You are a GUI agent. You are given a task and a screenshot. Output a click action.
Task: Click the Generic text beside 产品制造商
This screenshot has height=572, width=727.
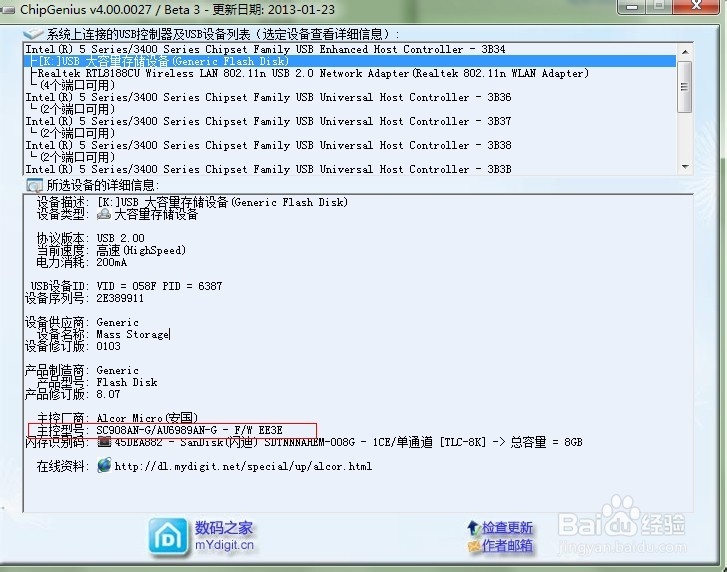[x=117, y=370]
